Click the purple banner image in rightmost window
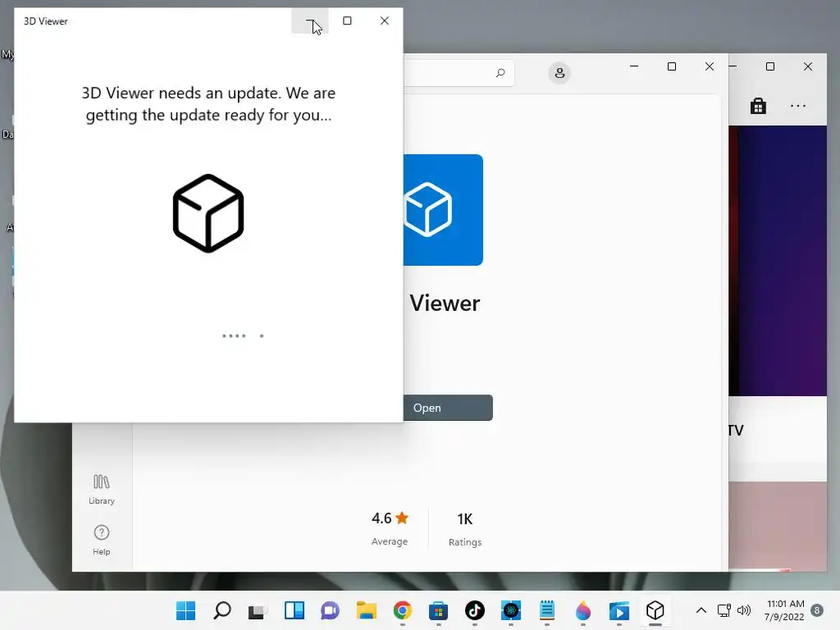The image size is (840, 630). click(x=778, y=261)
